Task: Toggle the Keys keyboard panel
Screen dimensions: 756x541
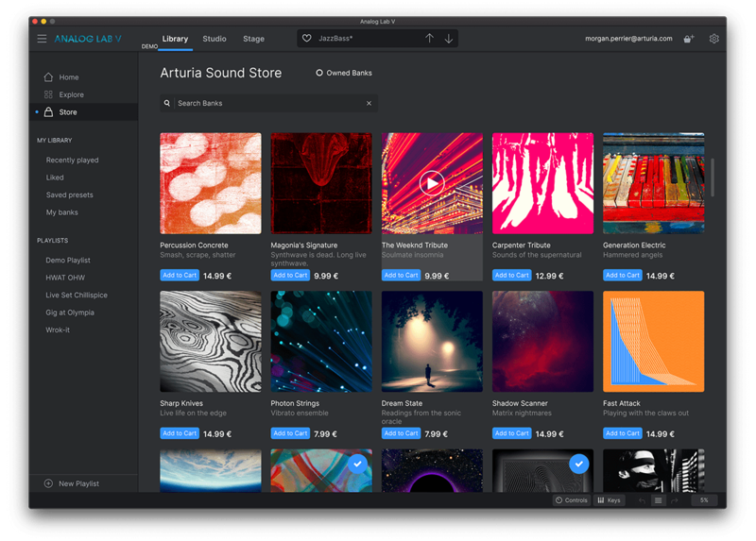Action: pyautogui.click(x=610, y=500)
